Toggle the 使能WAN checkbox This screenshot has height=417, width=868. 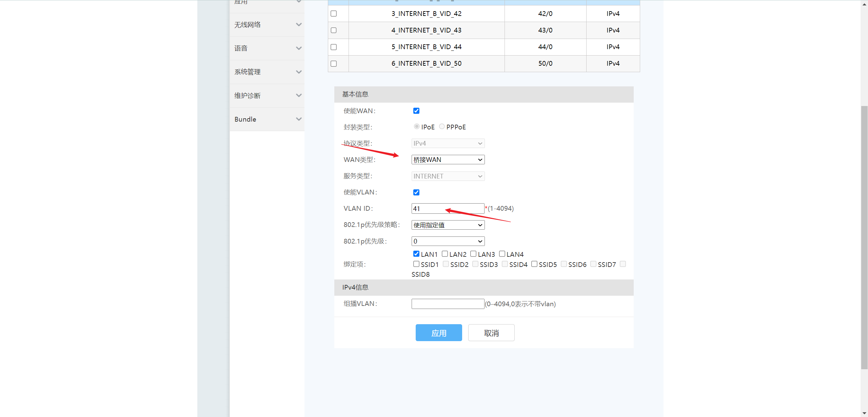tap(416, 111)
